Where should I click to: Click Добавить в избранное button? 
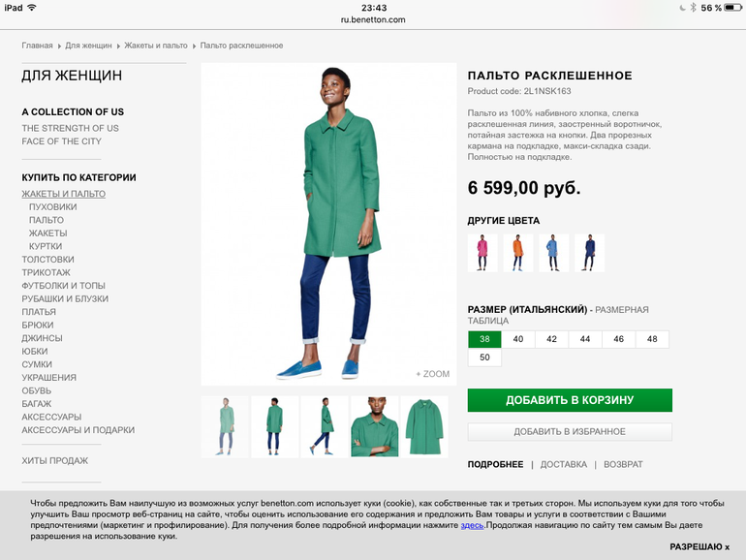point(570,431)
